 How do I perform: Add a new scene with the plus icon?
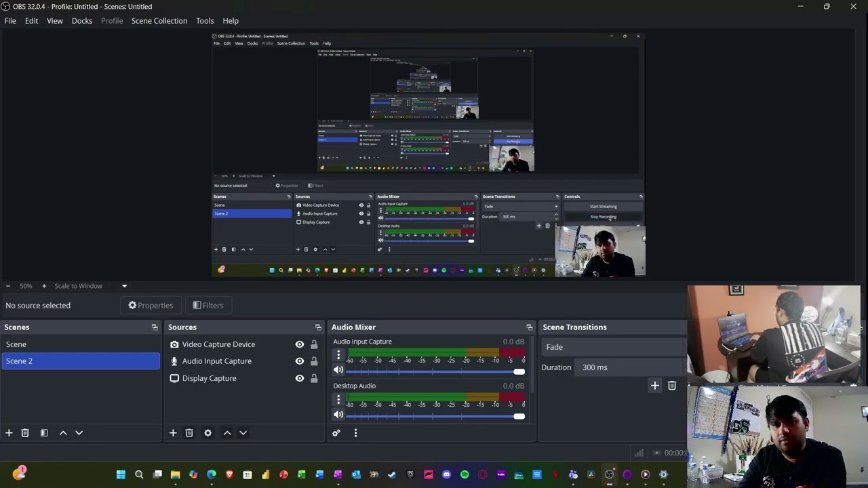point(9,433)
